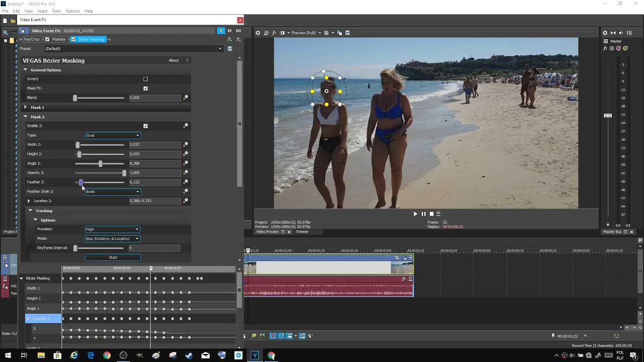Screen dimensions: 644x362
Task: Expand the Location 2 parameter
Action: [29, 201]
